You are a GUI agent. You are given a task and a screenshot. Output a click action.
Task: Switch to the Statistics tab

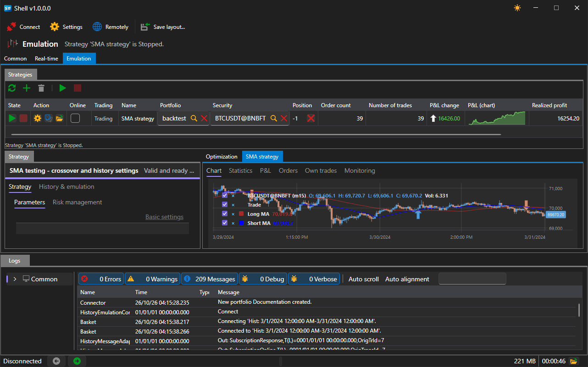point(241,170)
